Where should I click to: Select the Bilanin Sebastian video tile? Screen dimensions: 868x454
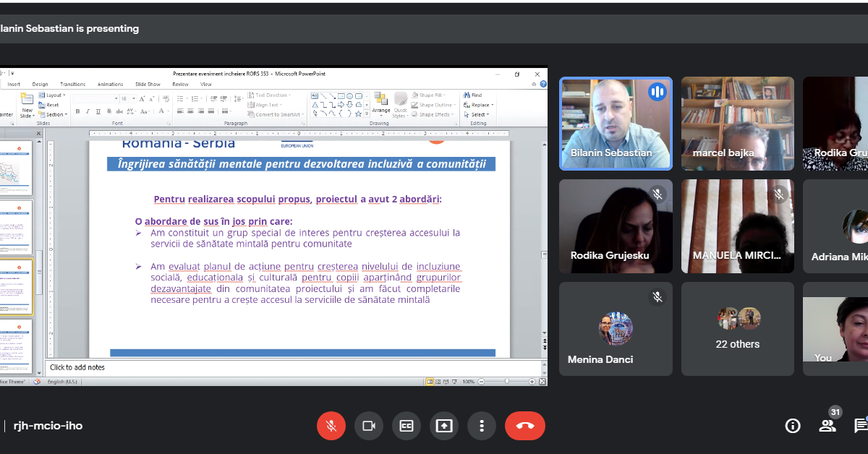click(x=616, y=124)
